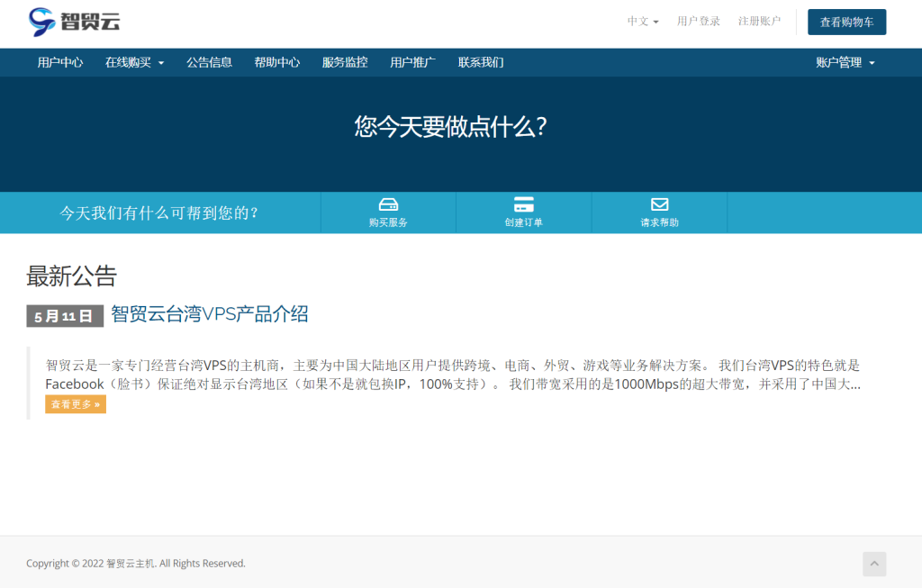This screenshot has height=588, width=922.
Task: Click the 您今天要做点什么? heading
Action: pos(451,127)
